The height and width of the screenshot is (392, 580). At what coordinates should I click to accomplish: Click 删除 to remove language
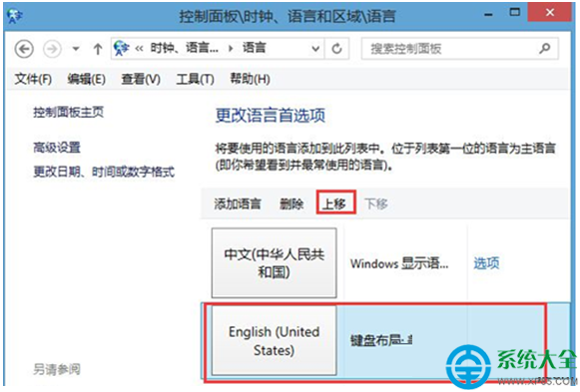[x=291, y=203]
